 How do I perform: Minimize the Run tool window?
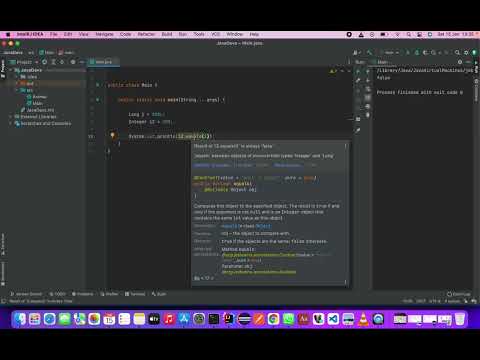tap(468, 62)
